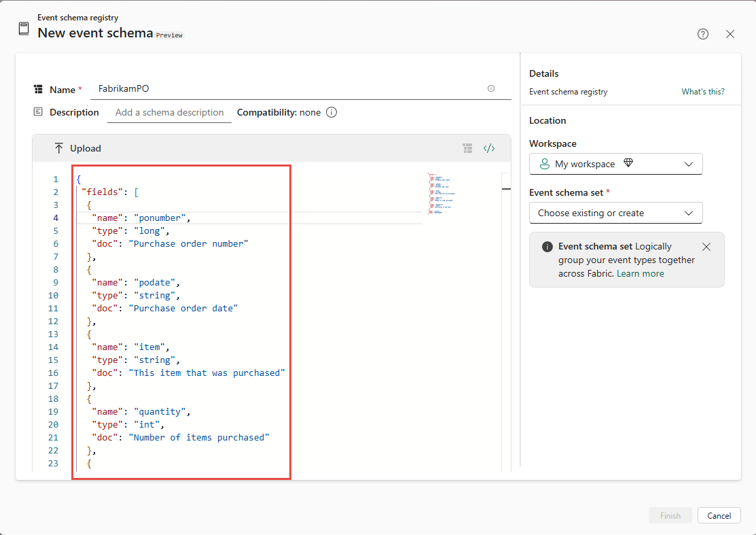Open the Event schema set selector
Image resolution: width=756 pixels, height=535 pixels.
(615, 213)
